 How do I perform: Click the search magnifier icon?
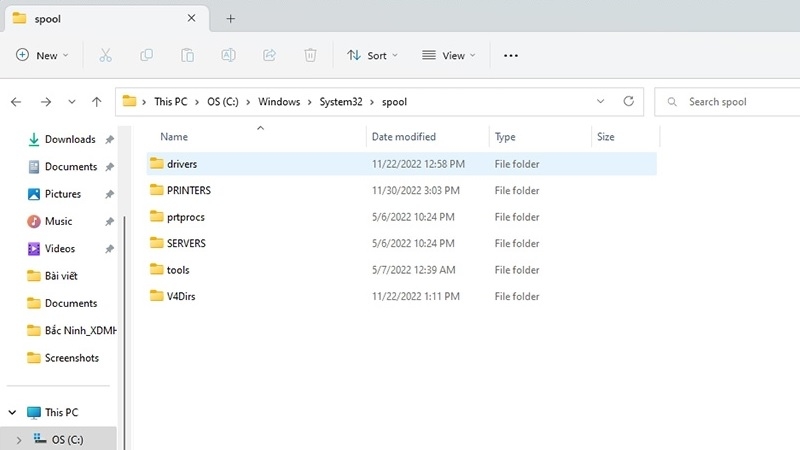tap(672, 102)
